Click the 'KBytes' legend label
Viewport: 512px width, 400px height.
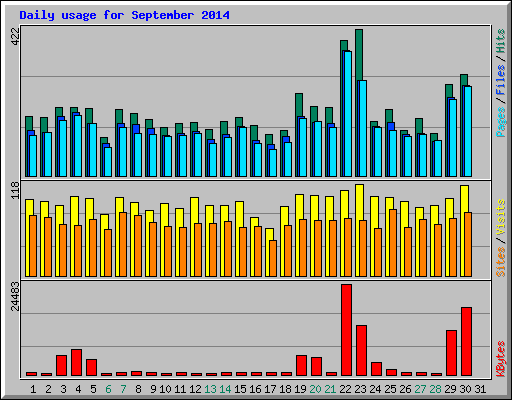500,359
